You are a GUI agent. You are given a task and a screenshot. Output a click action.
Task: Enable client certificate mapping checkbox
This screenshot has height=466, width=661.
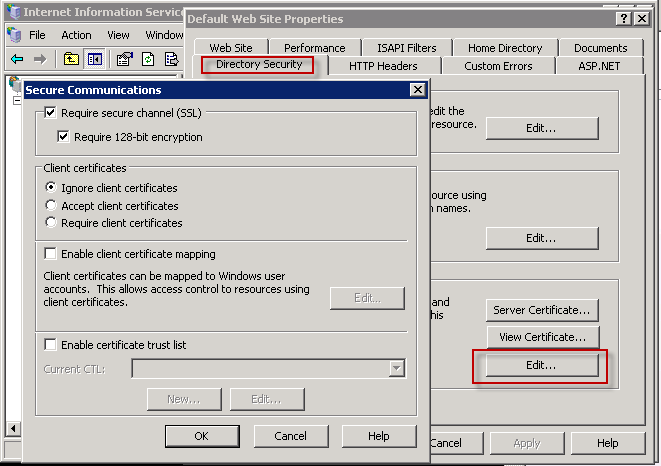point(51,254)
